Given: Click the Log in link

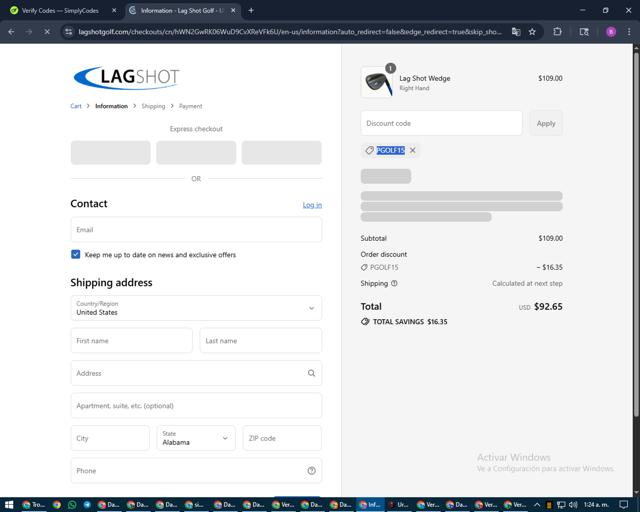Looking at the screenshot, I should (x=312, y=205).
